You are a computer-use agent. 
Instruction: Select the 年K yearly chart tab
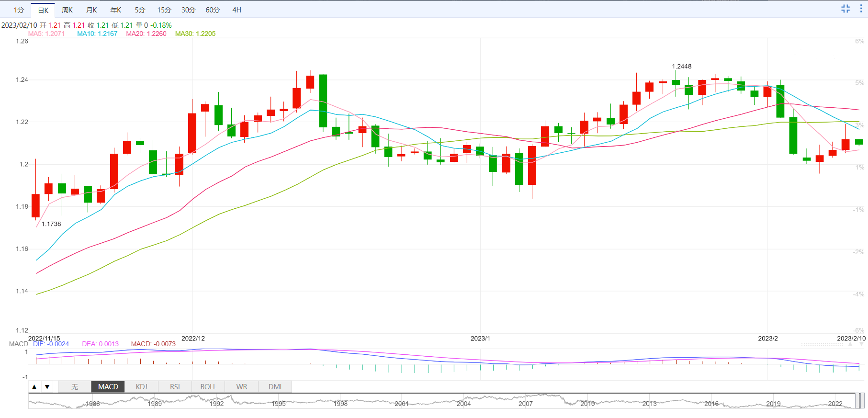(116, 10)
